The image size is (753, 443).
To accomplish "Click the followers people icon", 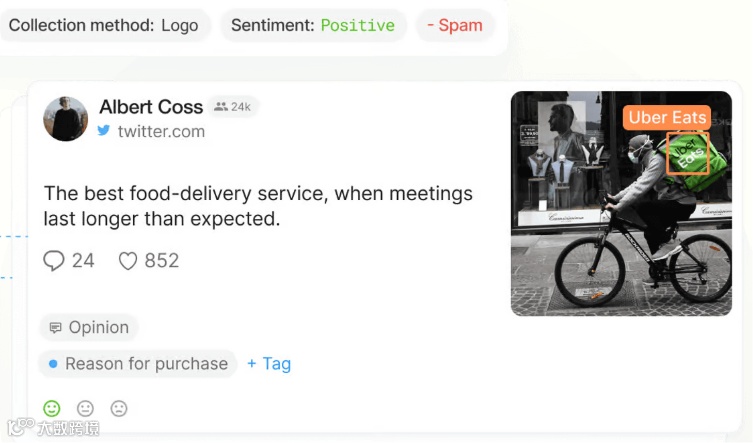I will pyautogui.click(x=221, y=107).
